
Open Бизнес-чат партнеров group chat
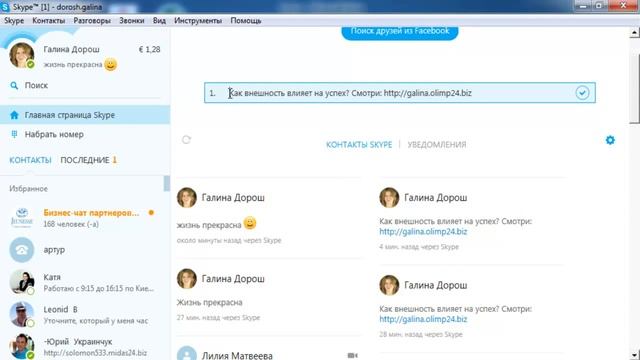pyautogui.click(x=85, y=218)
